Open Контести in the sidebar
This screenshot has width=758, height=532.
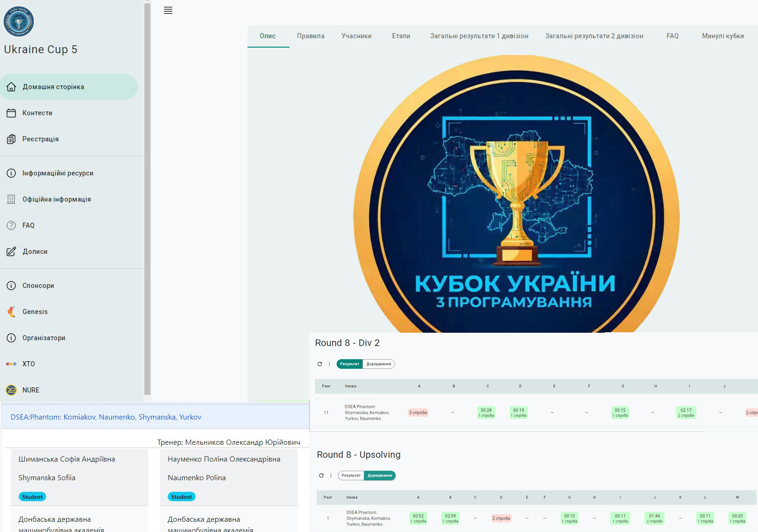(x=69, y=113)
